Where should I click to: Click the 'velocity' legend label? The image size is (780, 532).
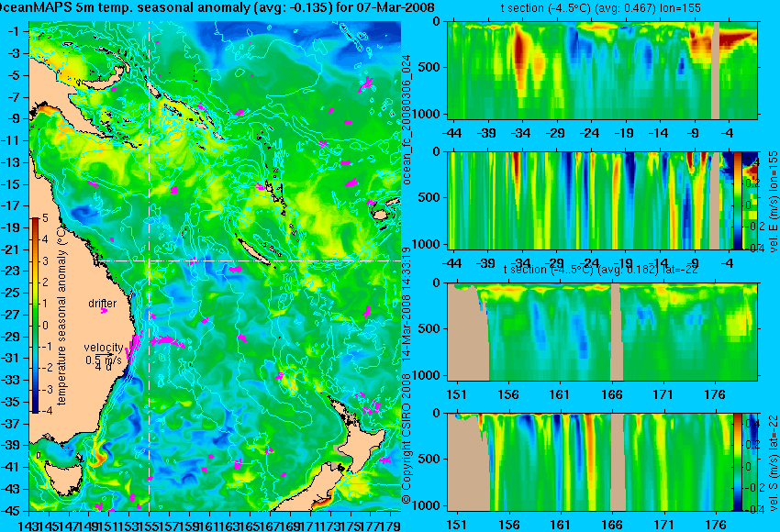click(x=104, y=348)
